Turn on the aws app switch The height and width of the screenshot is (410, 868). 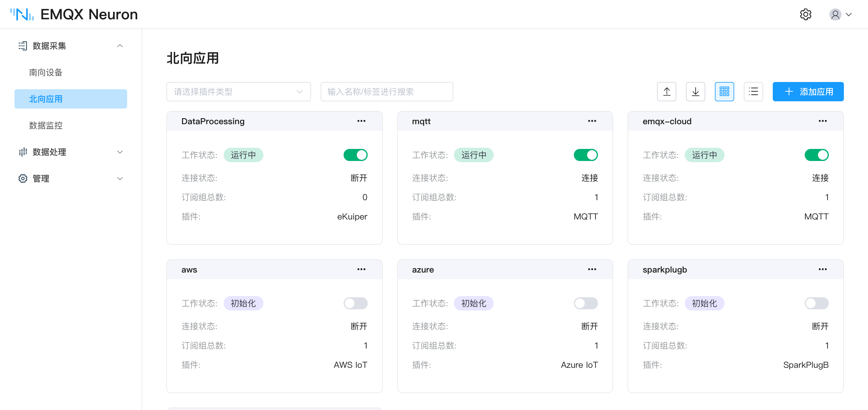(x=356, y=304)
